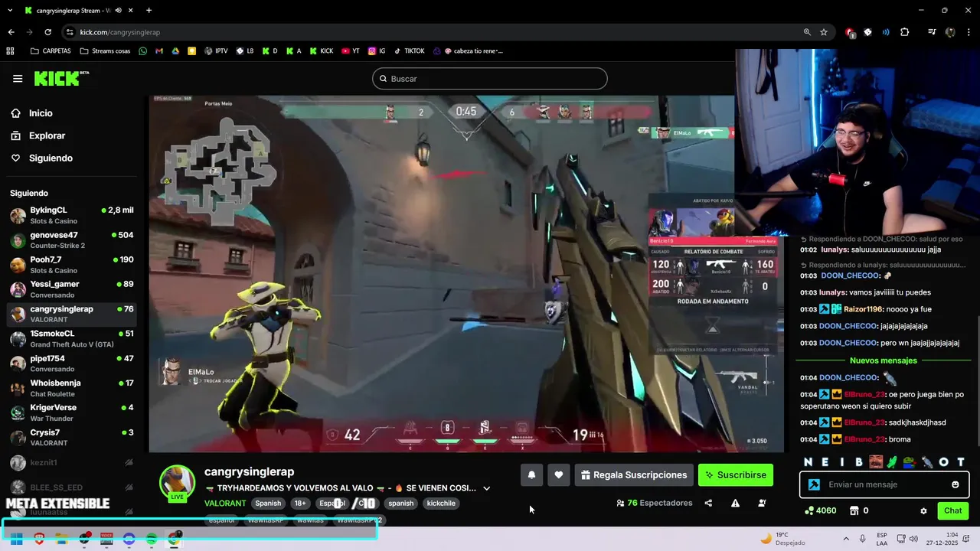This screenshot has height=551, width=980.
Task: Open the site information icon in address bar
Action: point(70,32)
